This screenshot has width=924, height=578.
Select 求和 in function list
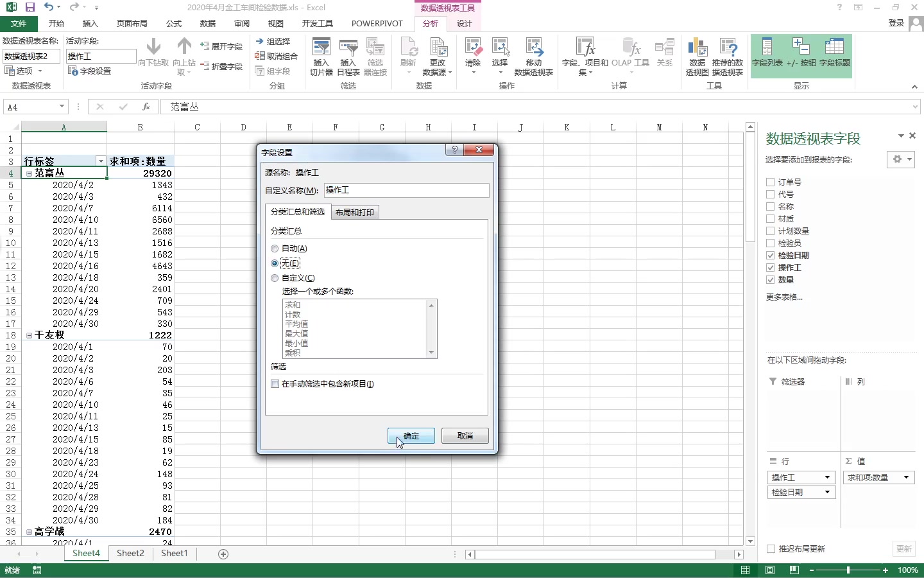[x=293, y=305]
